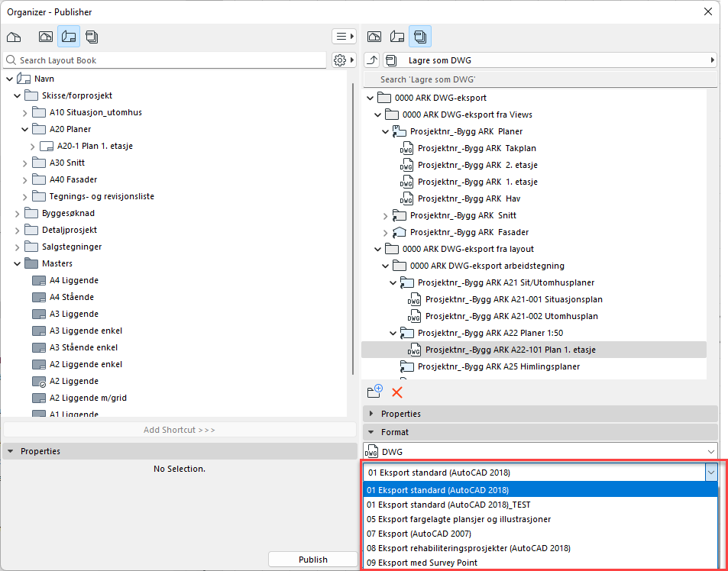This screenshot has width=728, height=571.
Task: Show Layout Book in the right panel
Action: (396, 37)
